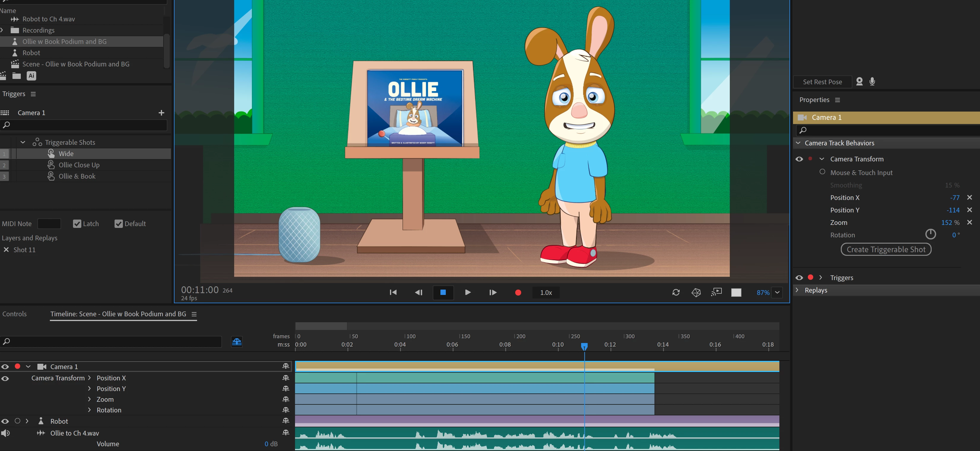This screenshot has width=980, height=451.
Task: Hide Camera 1 track in timeline
Action: (x=5, y=366)
